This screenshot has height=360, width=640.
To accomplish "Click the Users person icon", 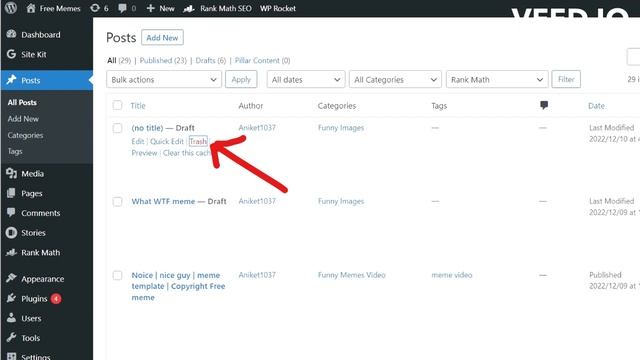I will pyautogui.click(x=11, y=318).
